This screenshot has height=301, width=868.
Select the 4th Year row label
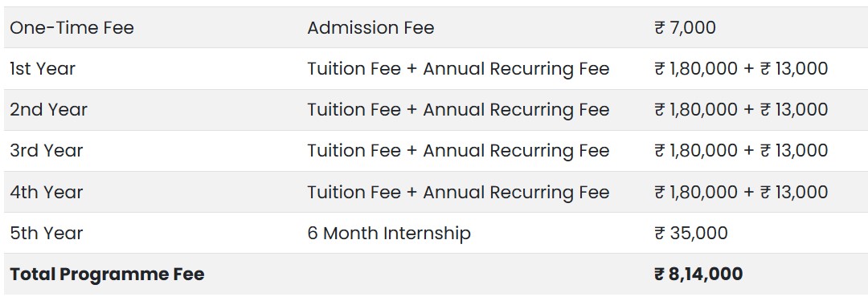pyautogui.click(x=47, y=192)
